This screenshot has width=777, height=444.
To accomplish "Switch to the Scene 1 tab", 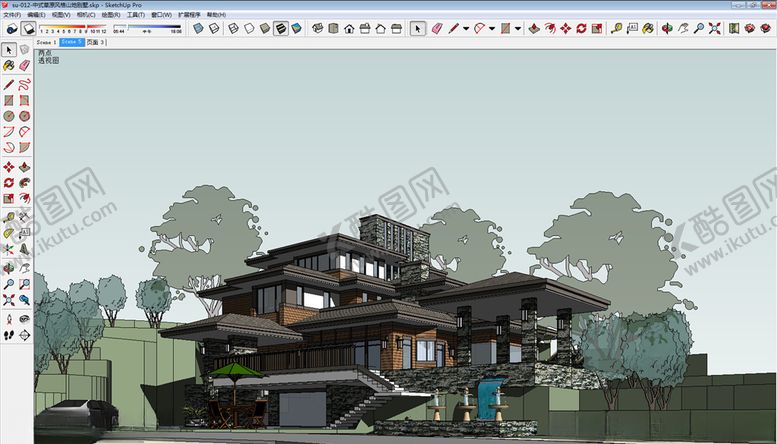I will click(x=46, y=44).
